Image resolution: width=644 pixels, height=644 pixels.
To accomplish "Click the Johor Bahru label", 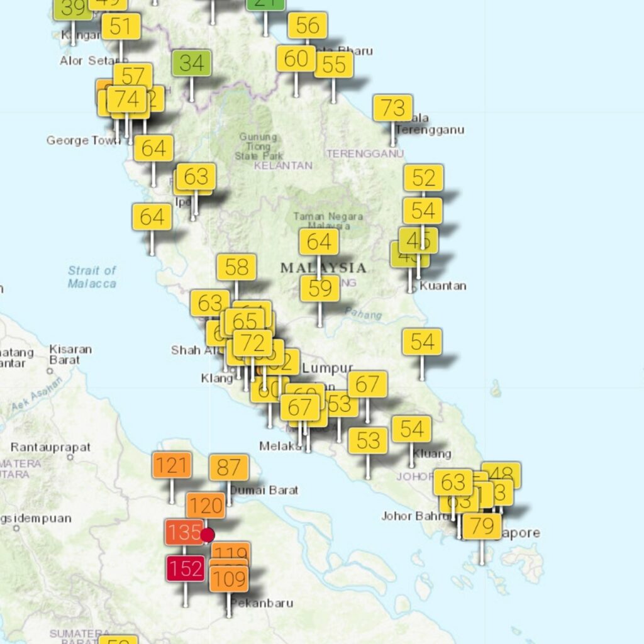I will click(416, 516).
